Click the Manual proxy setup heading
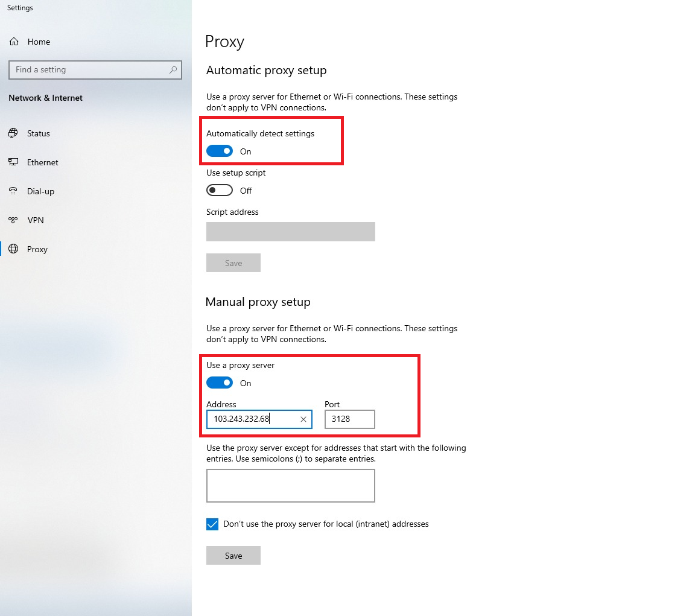The height and width of the screenshot is (616, 695). click(258, 302)
